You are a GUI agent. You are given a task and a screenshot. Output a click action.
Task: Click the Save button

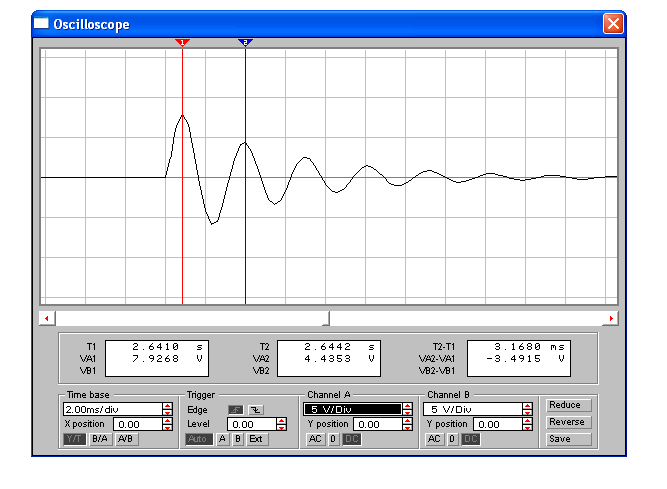click(568, 439)
